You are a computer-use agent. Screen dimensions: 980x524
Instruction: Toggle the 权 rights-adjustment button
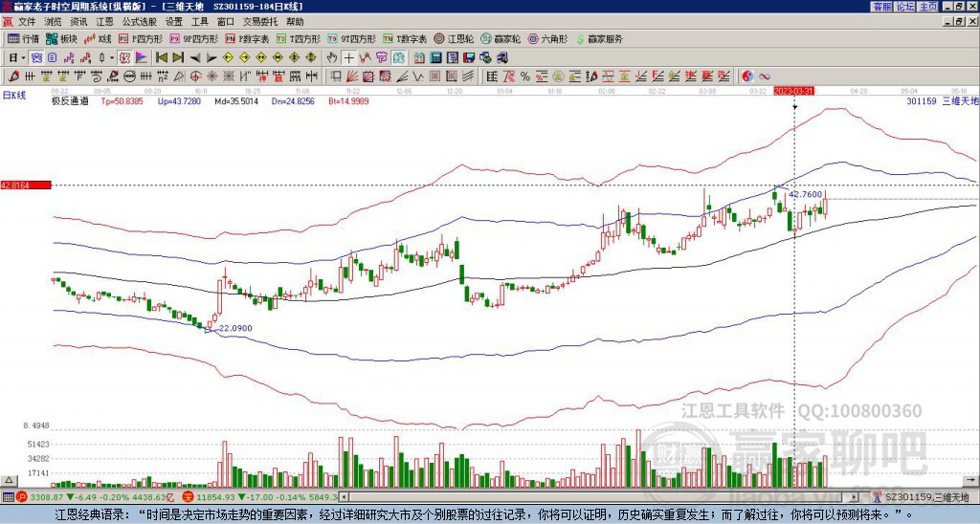(124, 58)
